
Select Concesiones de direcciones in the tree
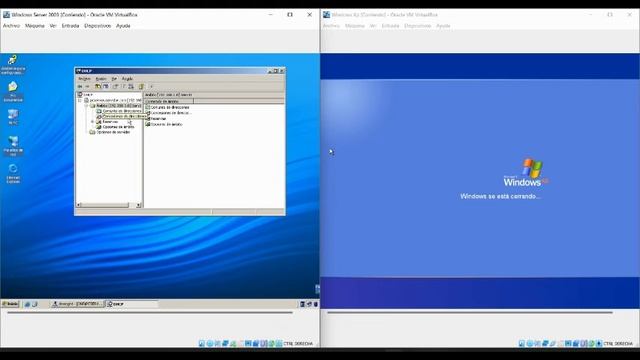pyautogui.click(x=121, y=116)
